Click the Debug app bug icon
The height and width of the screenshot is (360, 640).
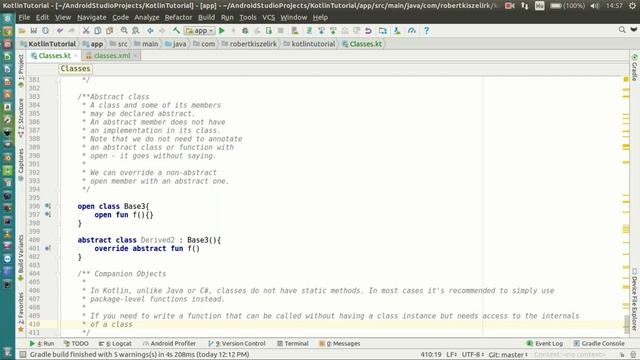(x=245, y=31)
